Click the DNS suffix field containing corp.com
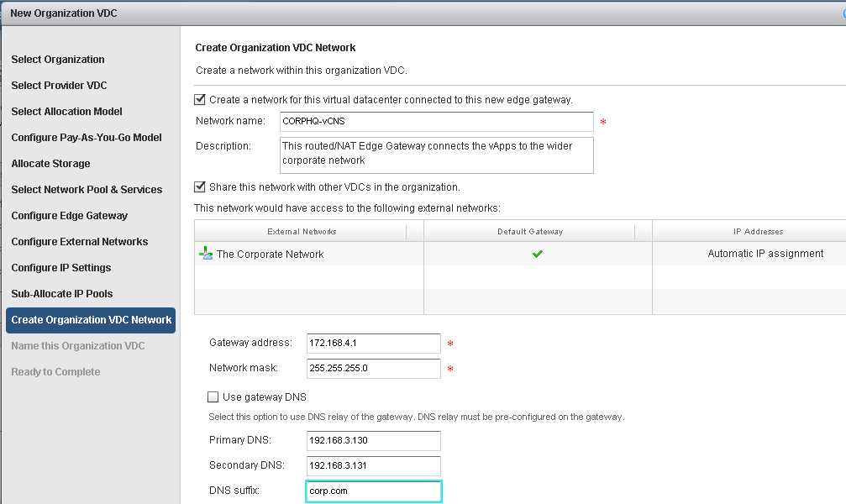 371,491
